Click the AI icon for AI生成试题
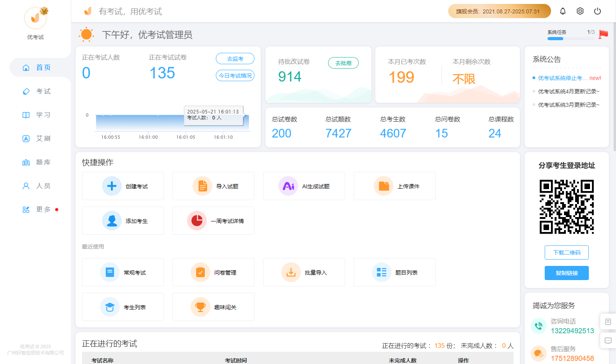Image resolution: width=616 pixels, height=364 pixels. [288, 186]
